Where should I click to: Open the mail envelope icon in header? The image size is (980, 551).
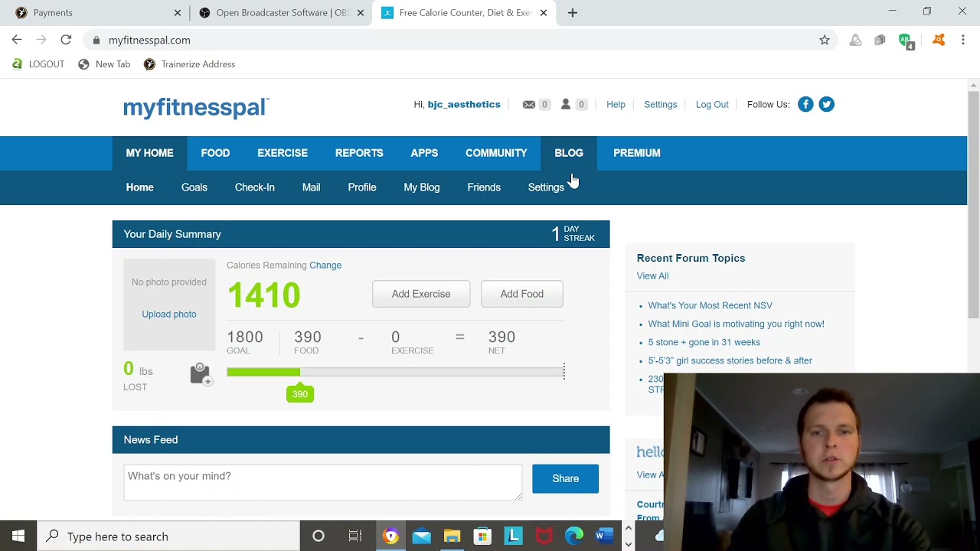pos(528,105)
